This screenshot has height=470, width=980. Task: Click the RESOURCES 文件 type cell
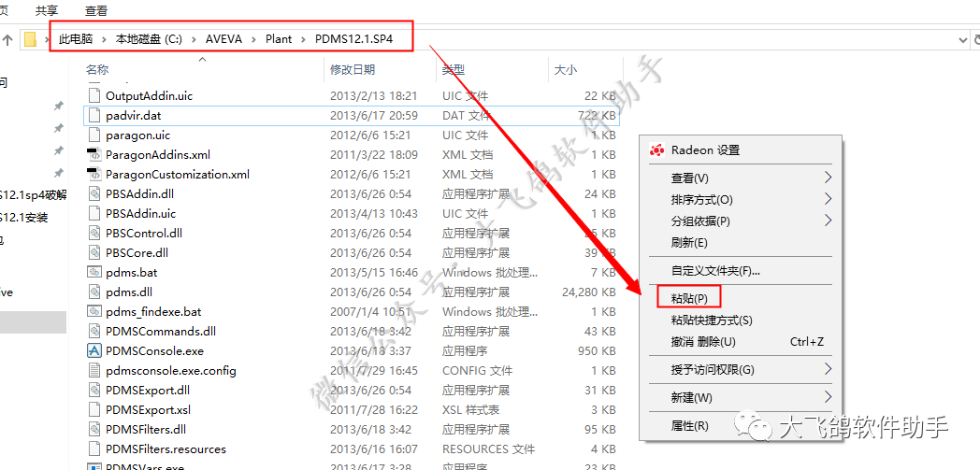click(x=488, y=449)
